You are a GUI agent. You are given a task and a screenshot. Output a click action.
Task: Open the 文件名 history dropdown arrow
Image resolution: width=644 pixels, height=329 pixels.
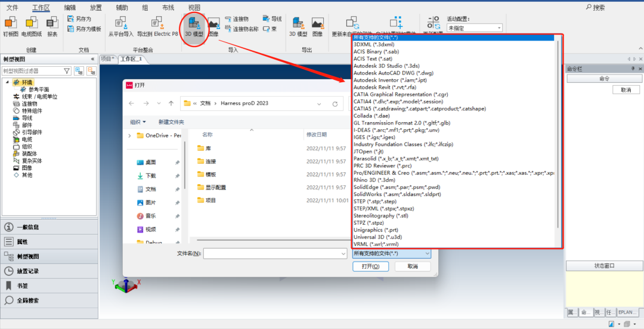tap(343, 254)
